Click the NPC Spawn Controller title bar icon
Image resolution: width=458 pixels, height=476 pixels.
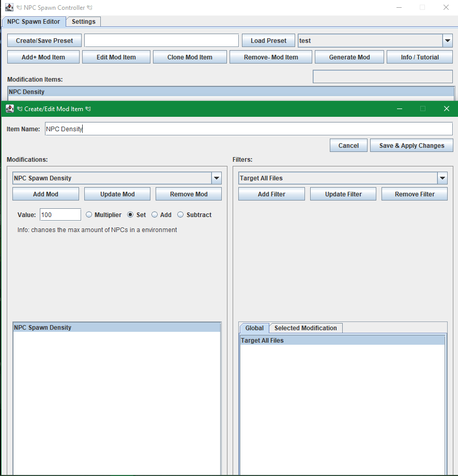point(9,8)
